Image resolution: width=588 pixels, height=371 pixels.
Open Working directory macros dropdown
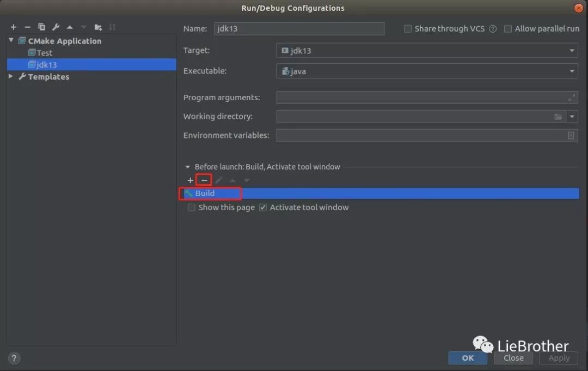tap(572, 117)
